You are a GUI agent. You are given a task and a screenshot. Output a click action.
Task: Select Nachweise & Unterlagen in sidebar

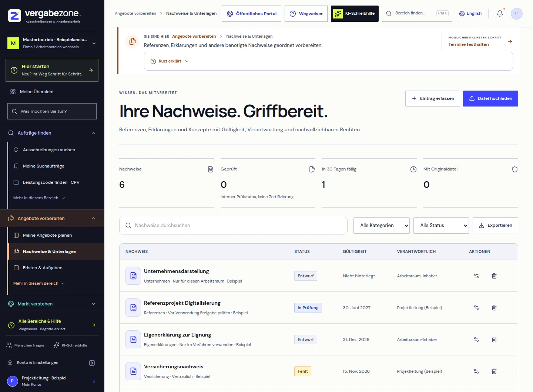(x=56, y=251)
